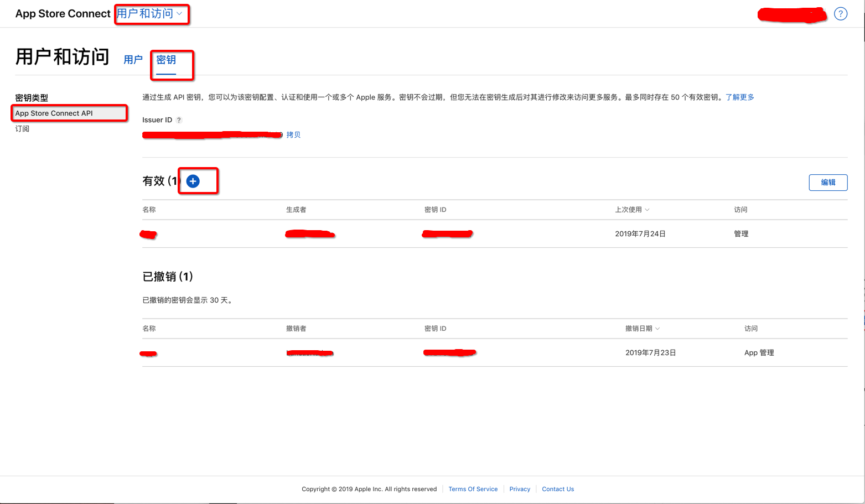Select 订阅 key type in sidebar
The height and width of the screenshot is (504, 865).
[22, 129]
